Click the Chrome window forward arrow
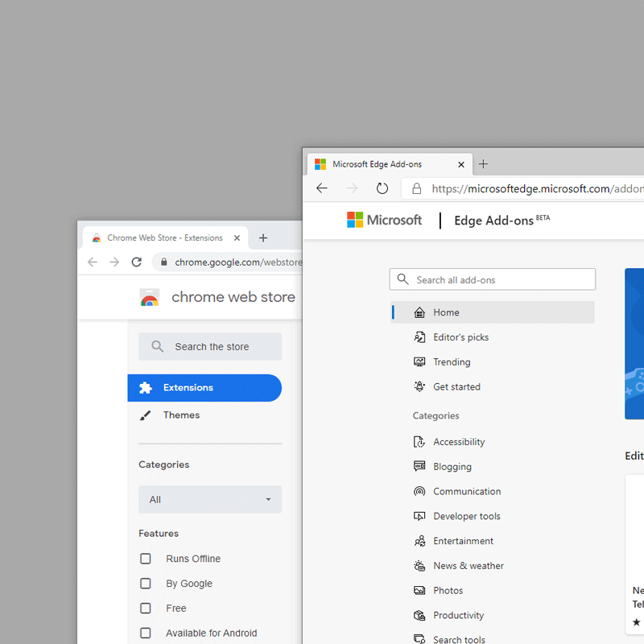644x644 pixels. [x=114, y=262]
